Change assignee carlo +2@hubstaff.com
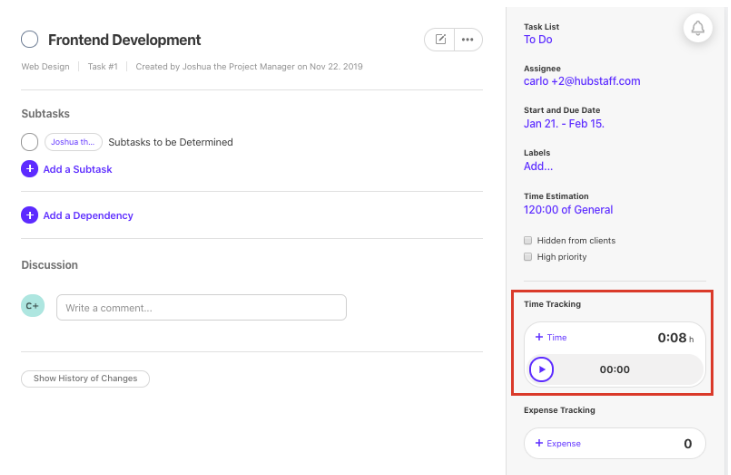Screen dimensions: 731x475 click(581, 82)
